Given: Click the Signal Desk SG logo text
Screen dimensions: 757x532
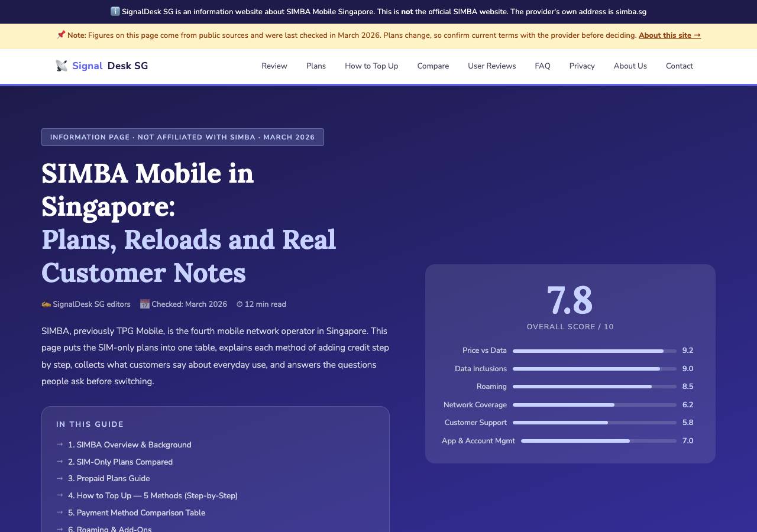Looking at the screenshot, I should tap(110, 66).
